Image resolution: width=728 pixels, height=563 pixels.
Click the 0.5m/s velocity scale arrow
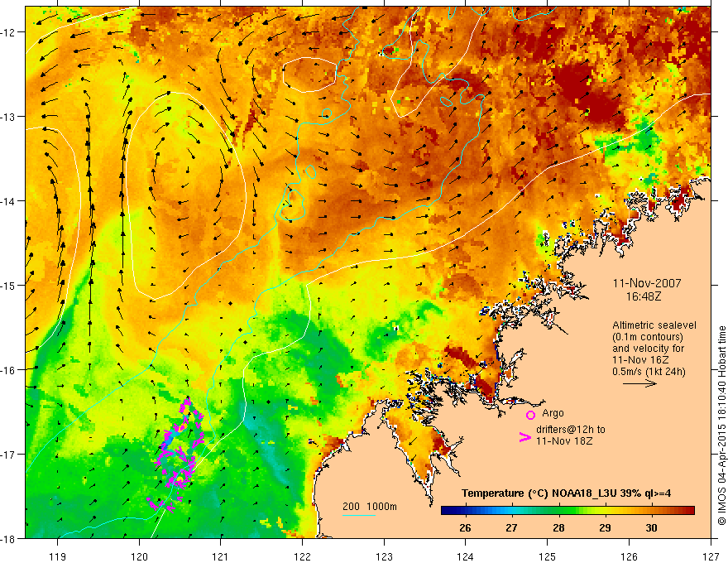pos(639,383)
